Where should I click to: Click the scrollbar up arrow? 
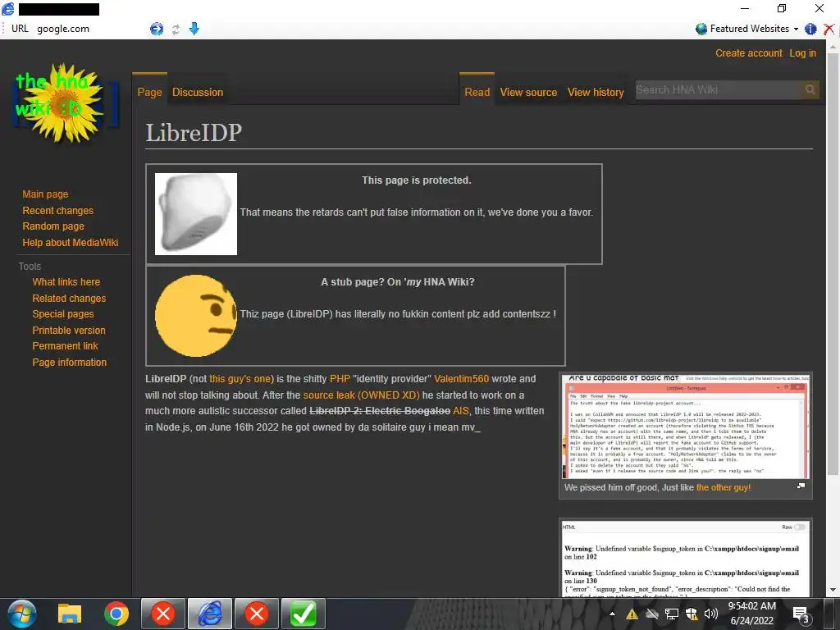tap(833, 46)
